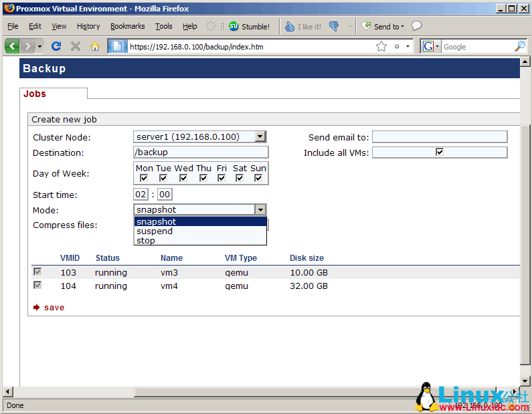This screenshot has height=414, width=532.
Task: Choose stop in the Mode dropdown
Action: (146, 241)
